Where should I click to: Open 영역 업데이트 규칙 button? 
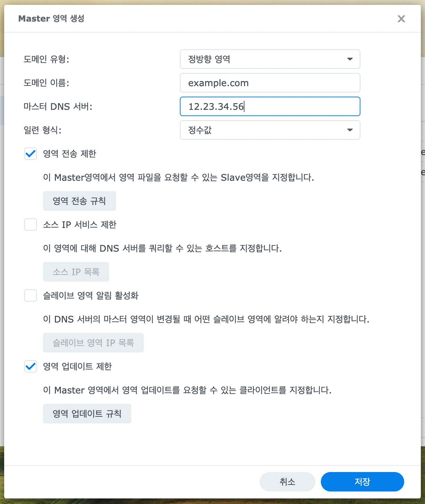pyautogui.click(x=87, y=414)
